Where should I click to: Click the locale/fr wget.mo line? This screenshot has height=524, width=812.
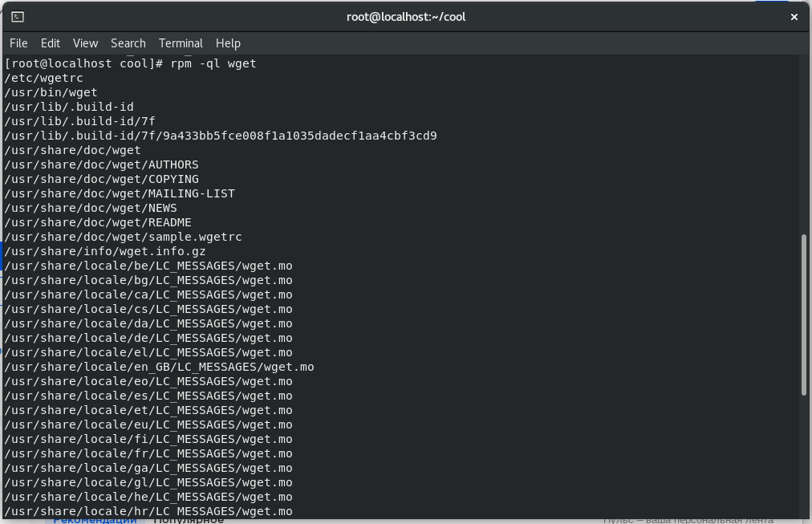(x=148, y=455)
